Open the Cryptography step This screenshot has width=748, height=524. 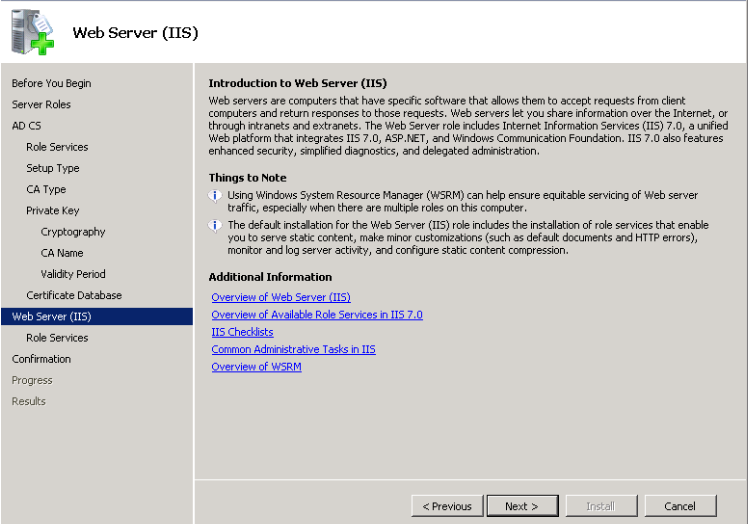click(73, 232)
